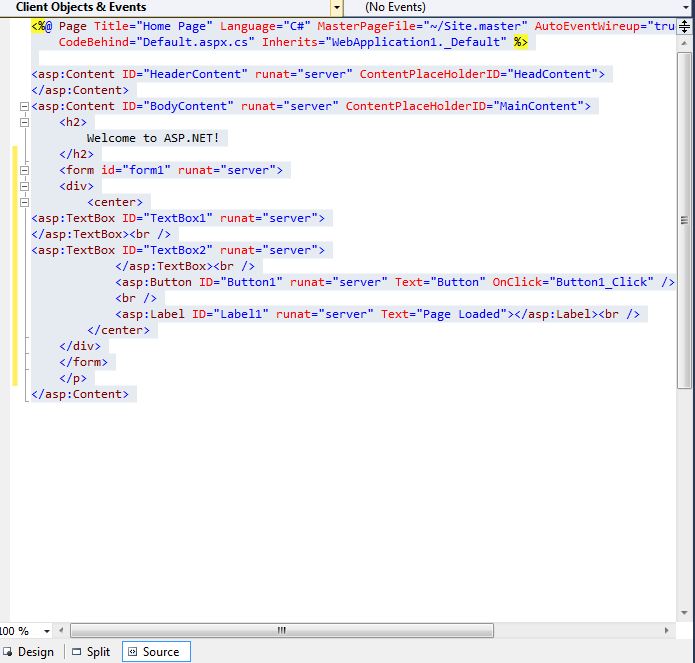Click the MainContent placeholder ID value

tap(539, 106)
